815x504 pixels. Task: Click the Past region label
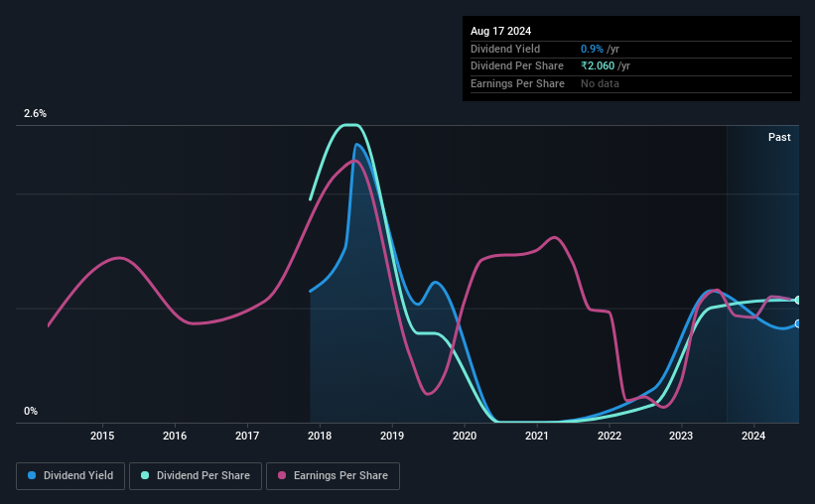coord(779,137)
